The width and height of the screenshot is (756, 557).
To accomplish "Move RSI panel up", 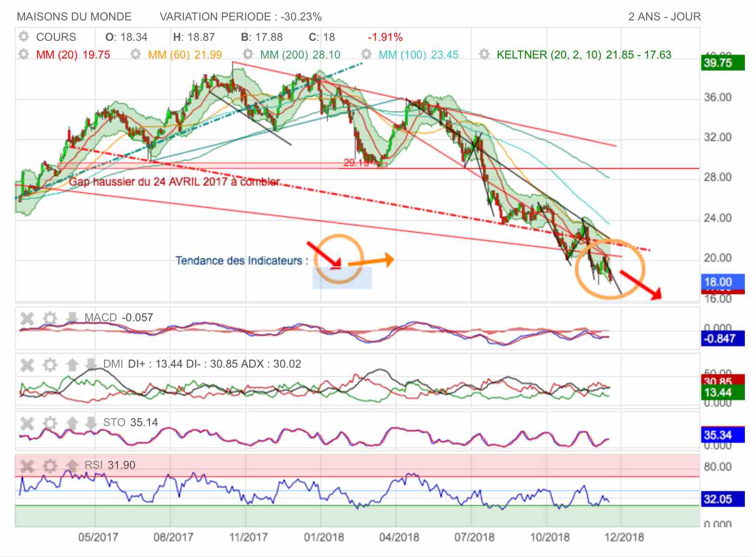I will (72, 465).
